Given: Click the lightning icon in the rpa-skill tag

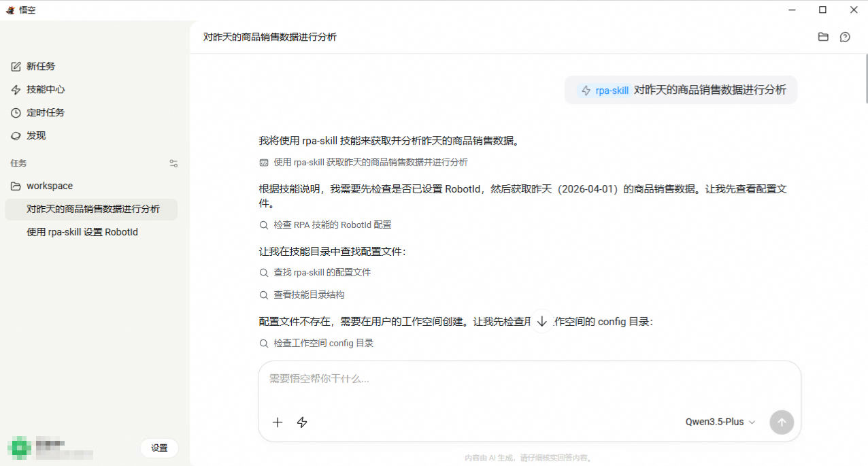Looking at the screenshot, I should coord(586,90).
